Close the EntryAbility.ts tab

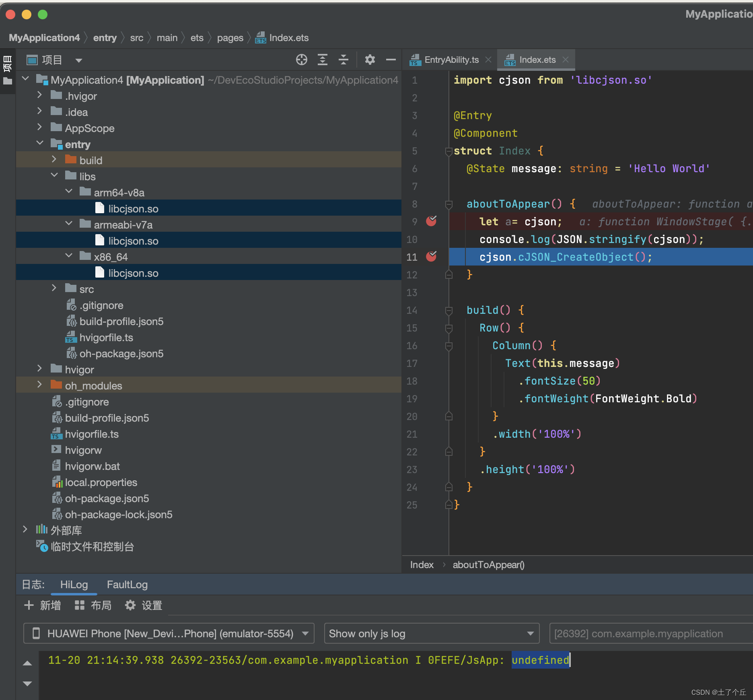coord(488,60)
